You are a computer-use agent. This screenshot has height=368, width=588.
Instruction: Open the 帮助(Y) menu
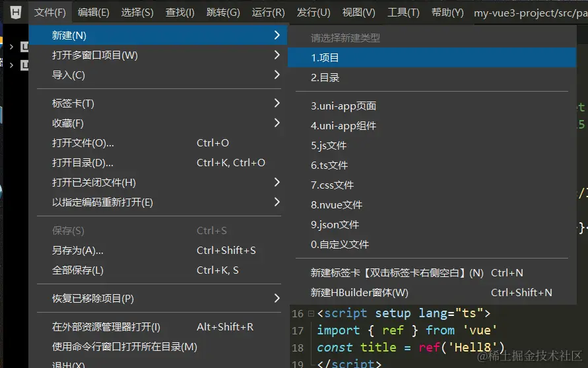(x=447, y=13)
